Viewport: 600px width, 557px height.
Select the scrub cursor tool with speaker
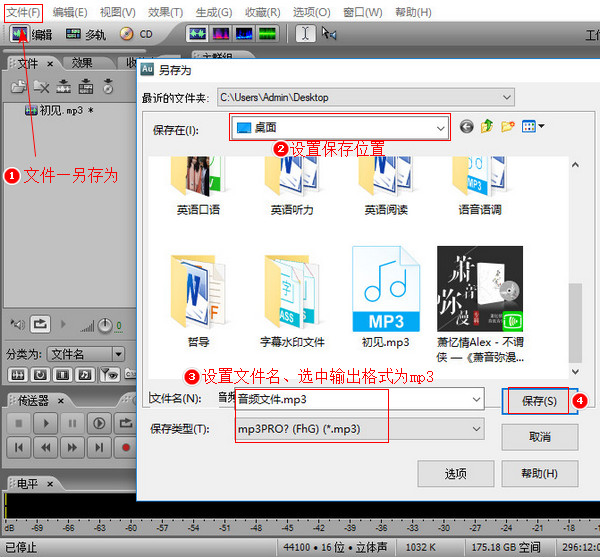pyautogui.click(x=329, y=34)
